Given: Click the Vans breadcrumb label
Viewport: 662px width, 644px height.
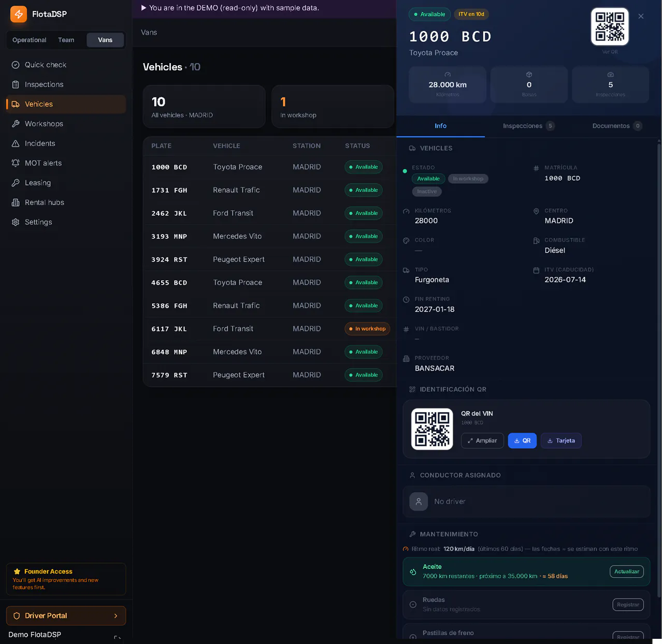Looking at the screenshot, I should pos(149,32).
